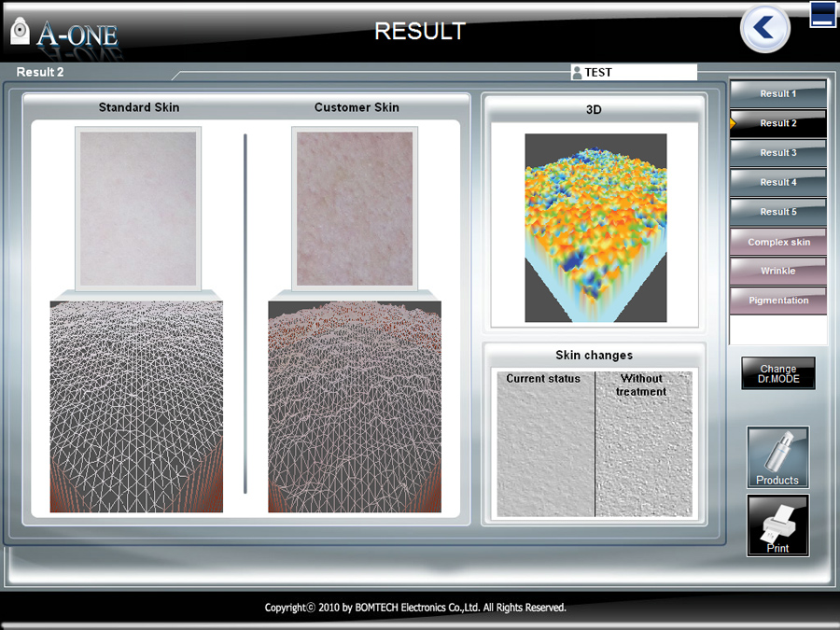The width and height of the screenshot is (840, 630).
Task: Open the Pigmentation analysis
Action: (x=777, y=300)
